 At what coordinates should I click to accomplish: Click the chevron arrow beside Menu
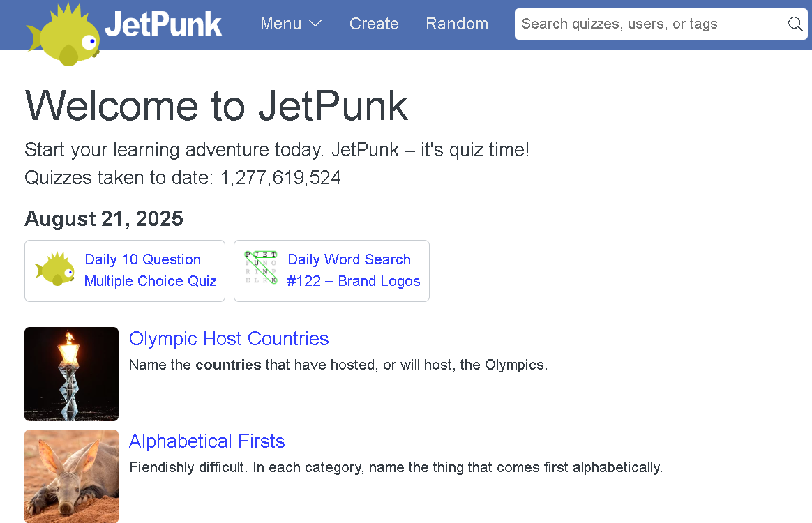315,24
